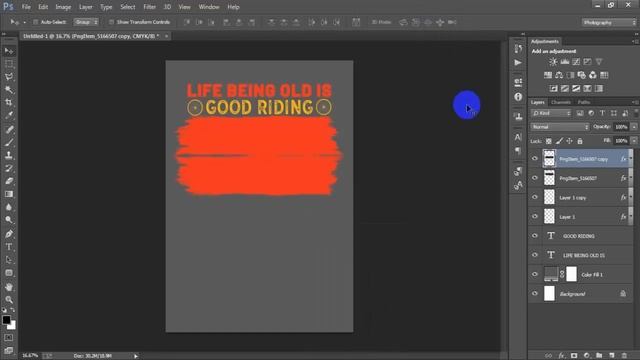640x360 pixels.
Task: Close the Untitled-1 document tab
Action: tap(166, 36)
